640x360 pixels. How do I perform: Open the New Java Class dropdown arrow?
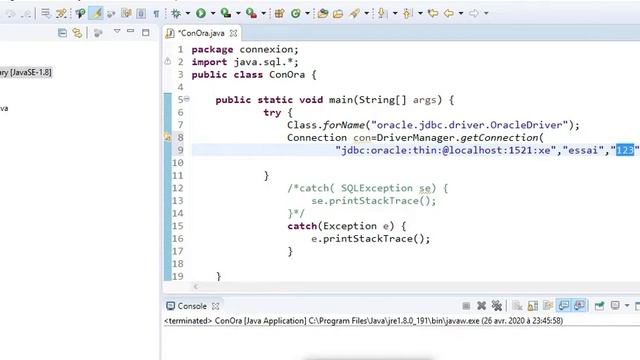click(x=307, y=13)
